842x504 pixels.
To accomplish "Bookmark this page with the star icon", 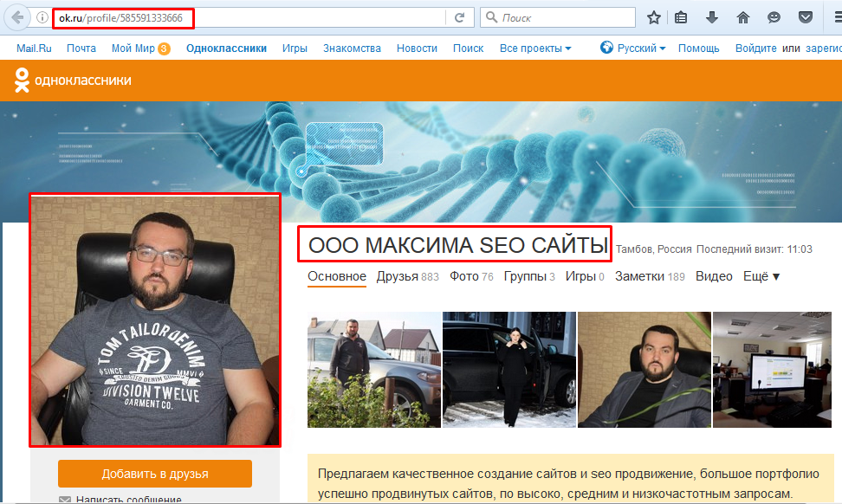I will (x=653, y=17).
